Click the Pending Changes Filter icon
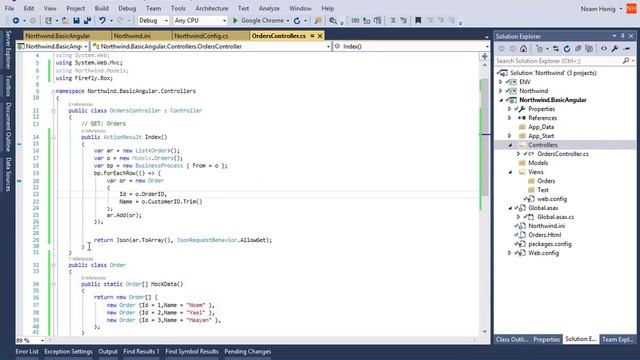 tap(540, 49)
